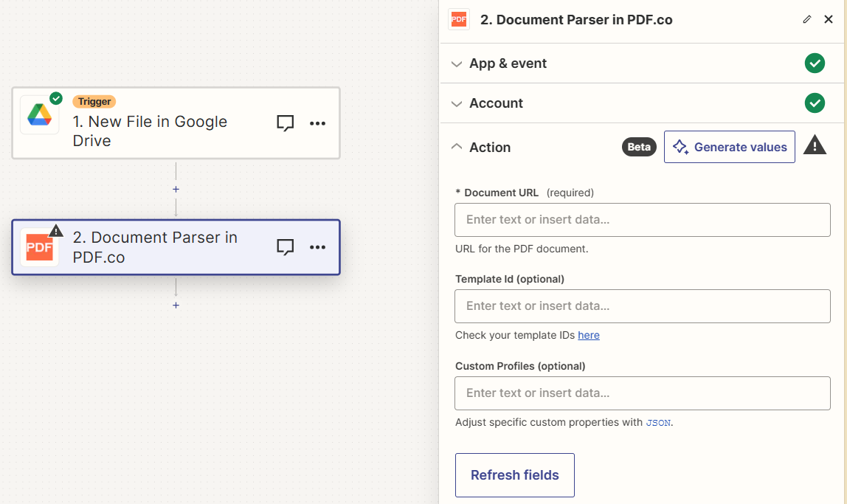
Task: Click the Refresh fields button
Action: tap(514, 474)
